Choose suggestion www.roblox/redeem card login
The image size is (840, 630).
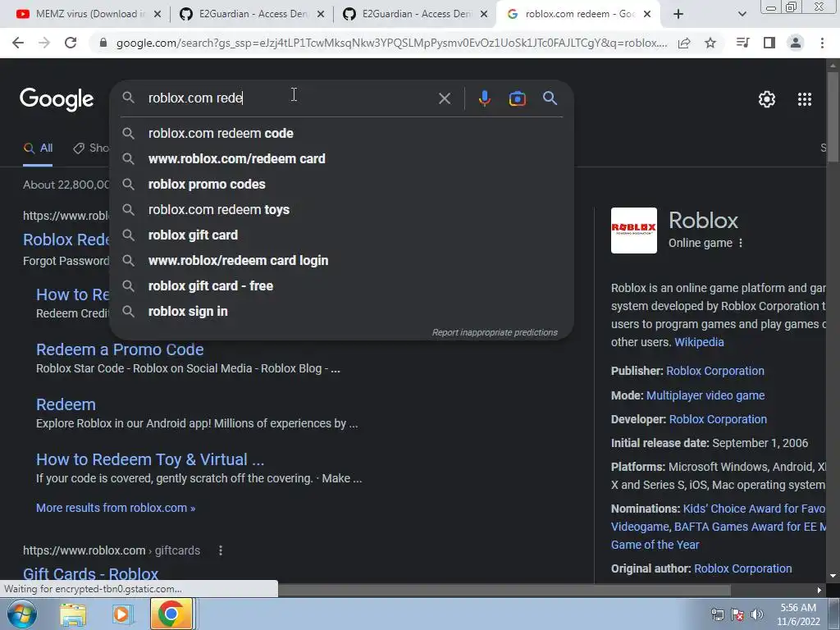341,260
